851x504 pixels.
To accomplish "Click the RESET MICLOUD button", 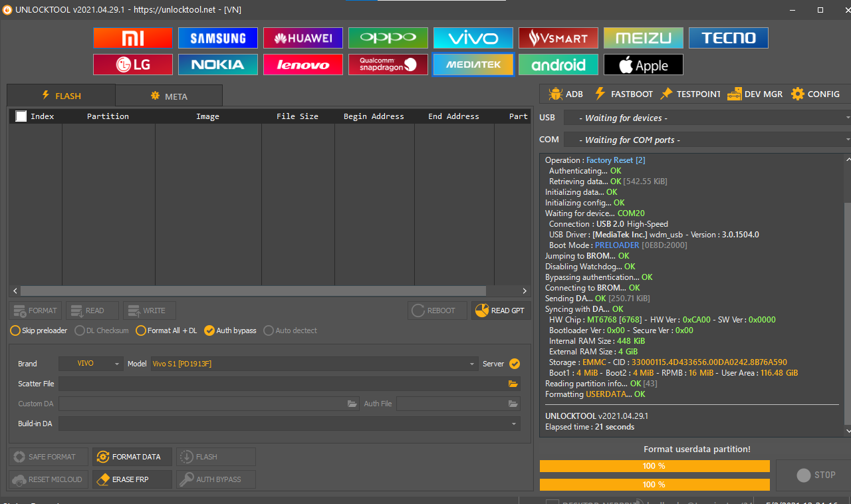I will tap(49, 479).
